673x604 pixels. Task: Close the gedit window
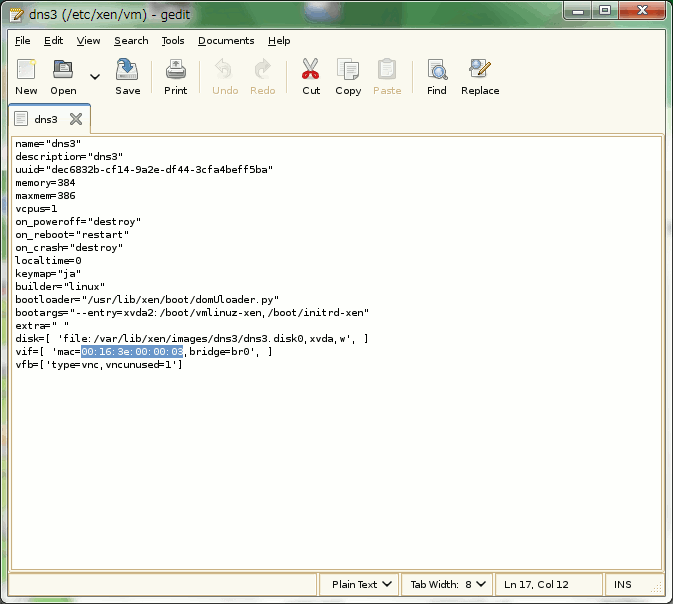point(642,10)
